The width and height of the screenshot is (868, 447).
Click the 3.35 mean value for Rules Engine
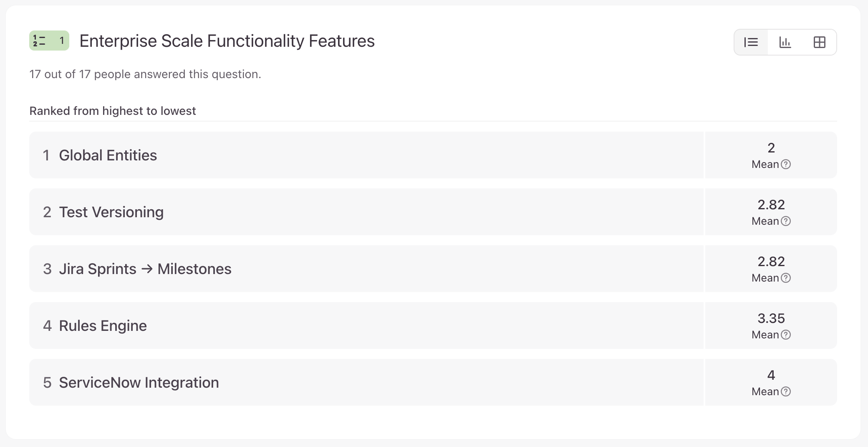click(771, 318)
